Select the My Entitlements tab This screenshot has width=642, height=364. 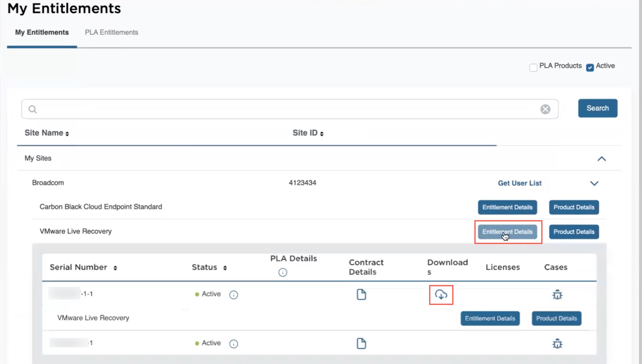click(x=42, y=32)
